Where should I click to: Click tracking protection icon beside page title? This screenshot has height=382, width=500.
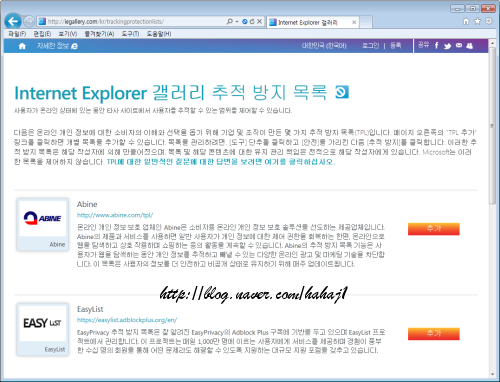[x=342, y=92]
